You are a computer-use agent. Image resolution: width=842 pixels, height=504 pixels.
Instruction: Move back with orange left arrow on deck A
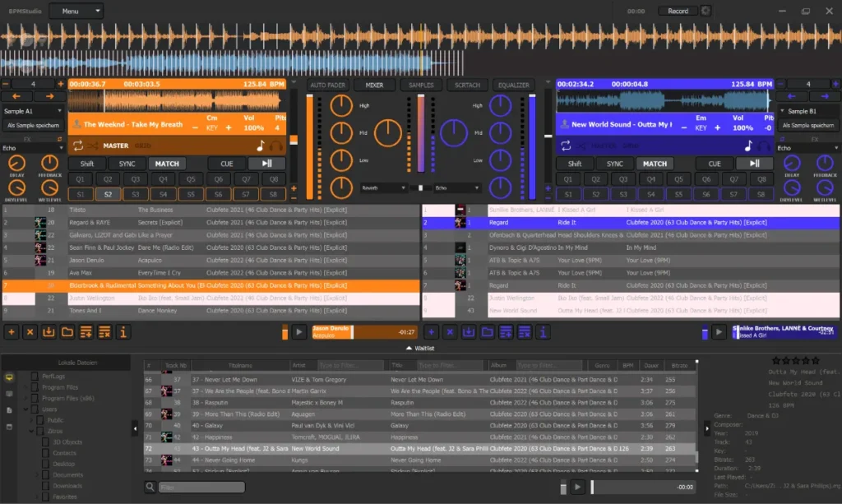(16, 97)
